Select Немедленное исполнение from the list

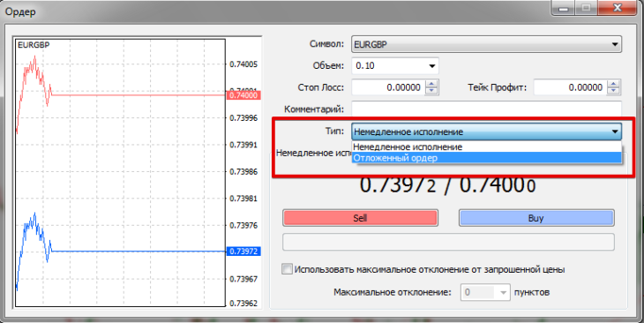486,146
